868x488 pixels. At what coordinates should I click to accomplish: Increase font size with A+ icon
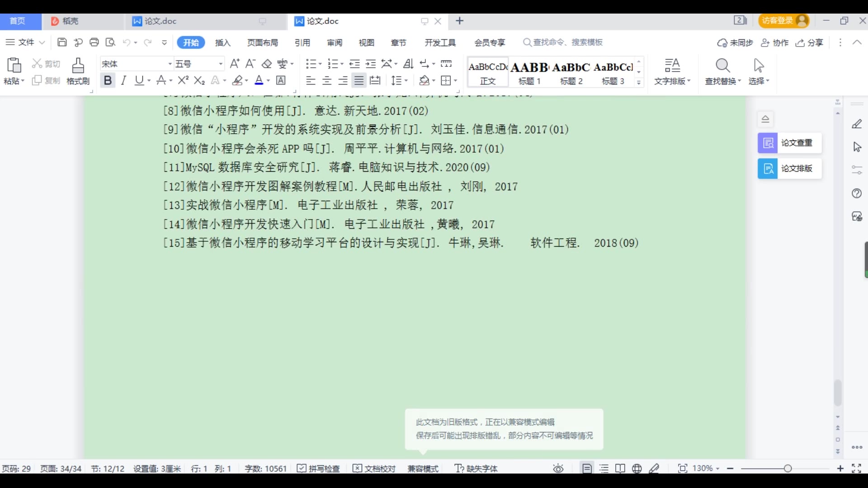click(x=234, y=64)
